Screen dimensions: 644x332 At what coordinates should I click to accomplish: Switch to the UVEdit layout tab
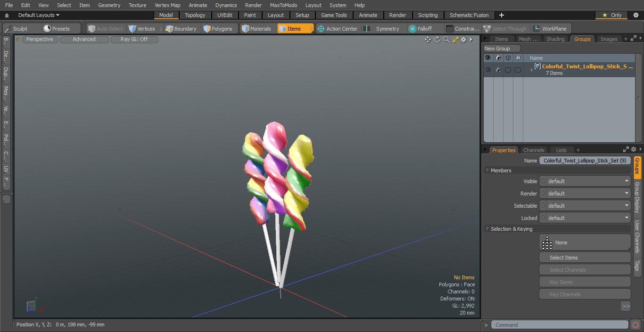(225, 15)
